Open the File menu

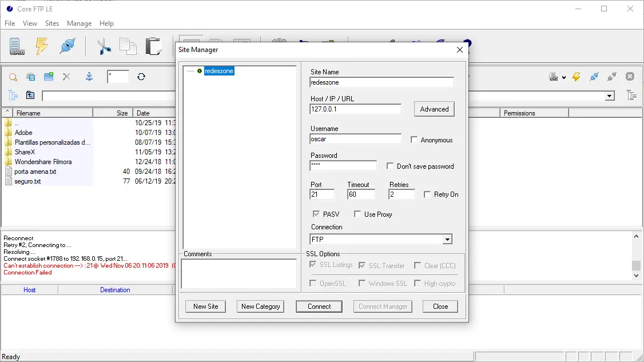10,23
